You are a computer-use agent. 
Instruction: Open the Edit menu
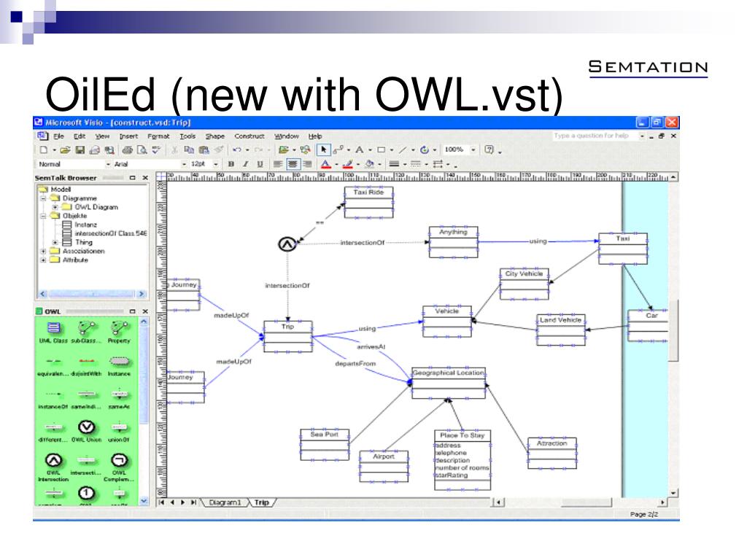click(80, 136)
